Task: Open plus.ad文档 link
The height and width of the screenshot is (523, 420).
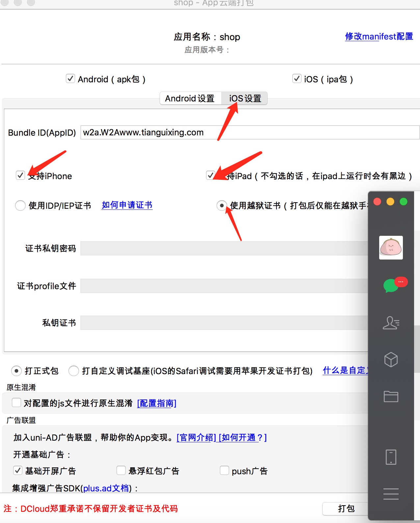Action: (106, 488)
